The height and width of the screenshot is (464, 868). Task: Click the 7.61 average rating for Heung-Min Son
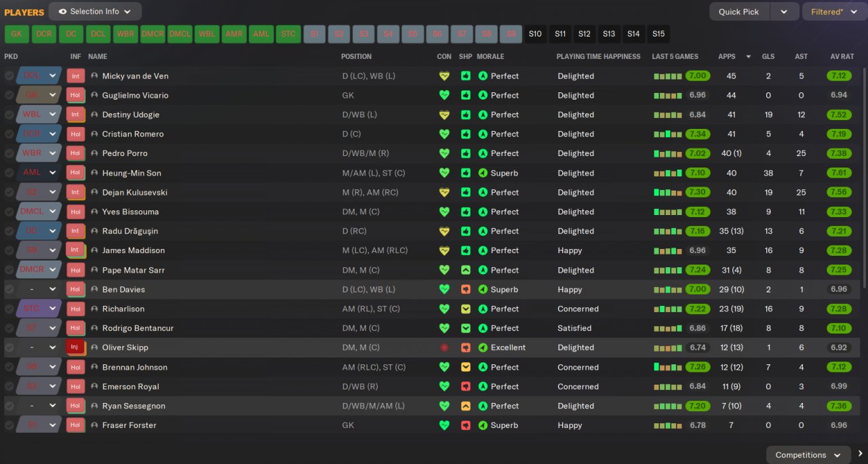click(x=839, y=173)
